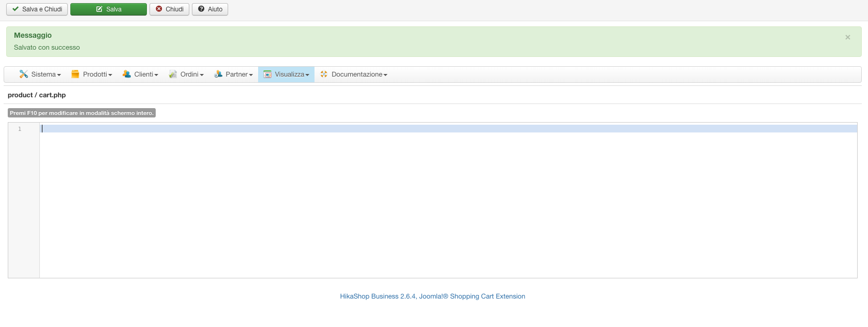
Task: Expand the Prodotti dropdown caret
Action: 110,75
